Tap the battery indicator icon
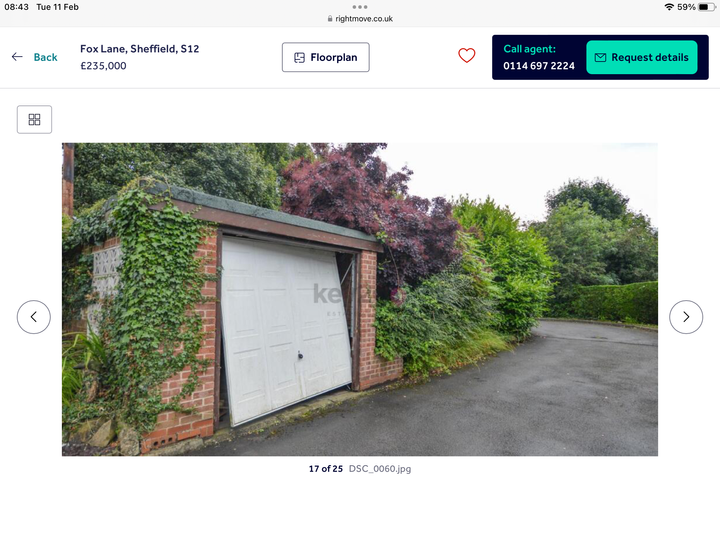The image size is (720, 540). 707,7
